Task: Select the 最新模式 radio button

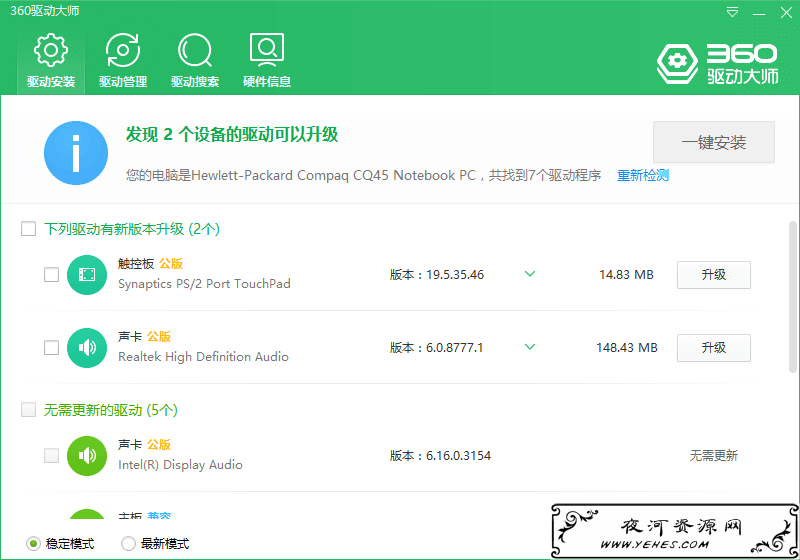Action: [128, 544]
